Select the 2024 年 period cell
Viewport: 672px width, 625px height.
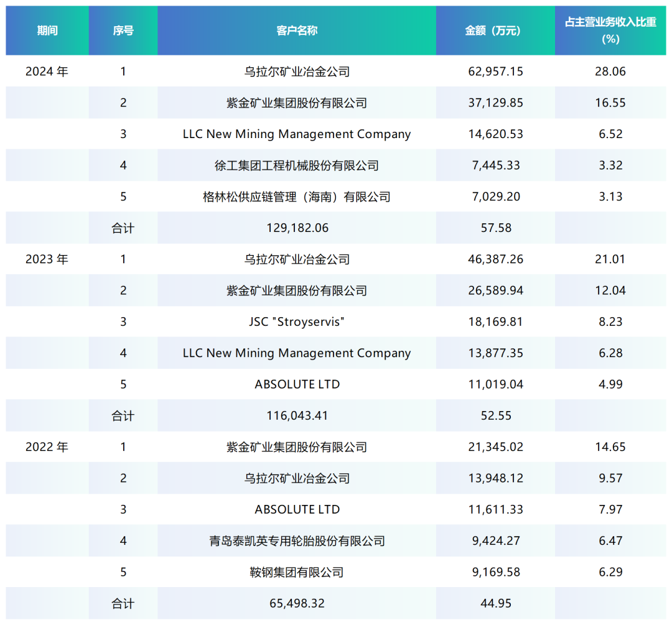(47, 71)
